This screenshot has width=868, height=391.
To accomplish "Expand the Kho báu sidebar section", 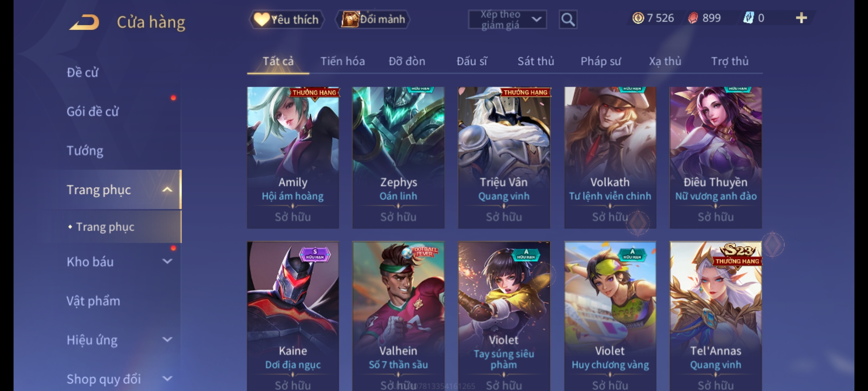I will point(167,261).
